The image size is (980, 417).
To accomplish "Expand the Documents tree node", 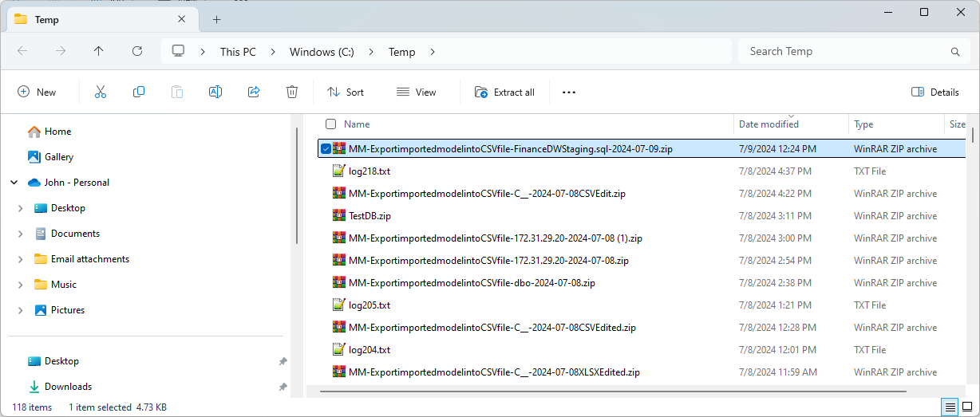I will (20, 234).
